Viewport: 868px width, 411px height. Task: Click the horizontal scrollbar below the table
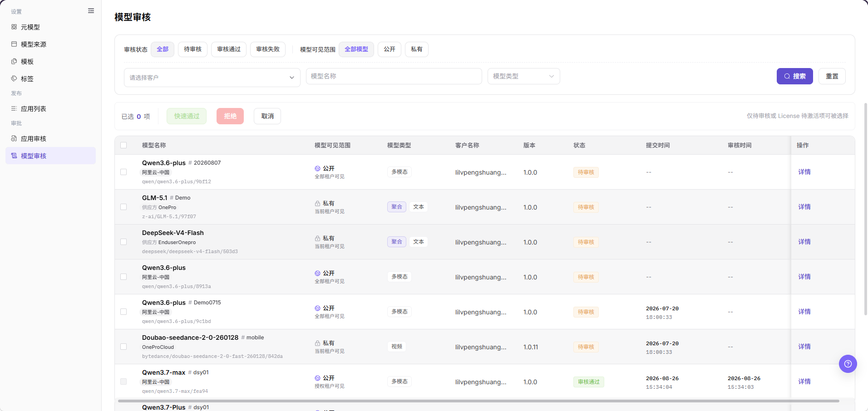(x=478, y=401)
